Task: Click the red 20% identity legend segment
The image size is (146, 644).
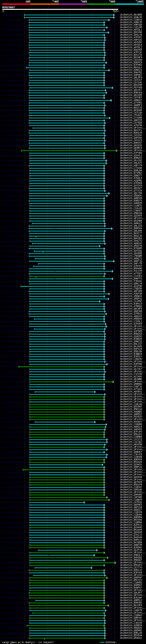Action: (16, 4)
